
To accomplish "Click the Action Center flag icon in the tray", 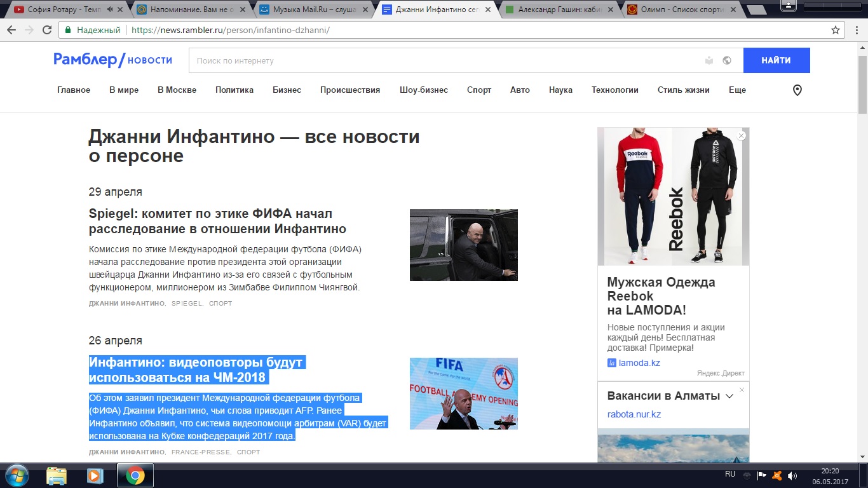I will [x=762, y=475].
